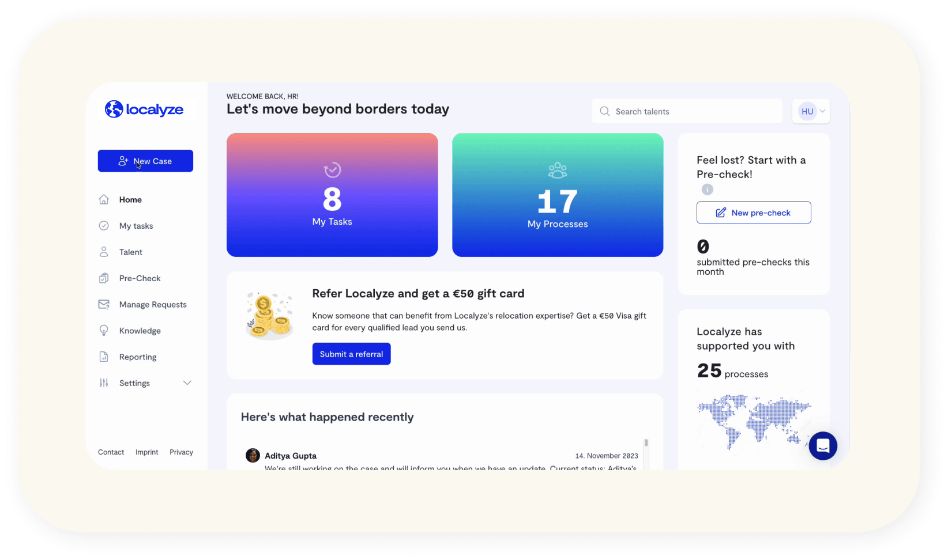Click 'Feel lost? Start with a Pre-check!' heading
The image size is (948, 560).
[751, 167]
